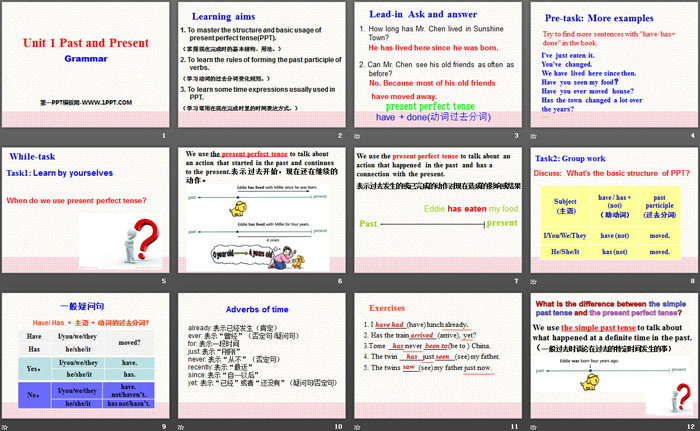Select the blue 'Grammar' subtitle text
This screenshot has width=700, height=431.
[x=85, y=59]
